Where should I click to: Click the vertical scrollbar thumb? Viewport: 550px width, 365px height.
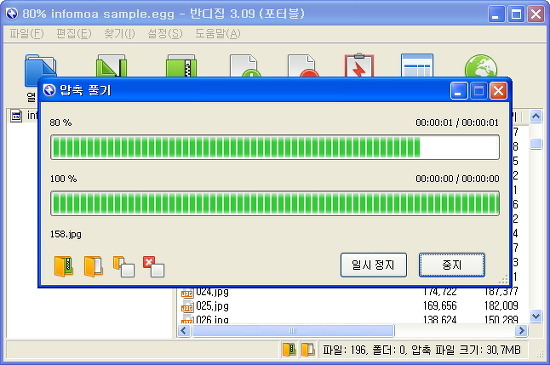(536, 144)
